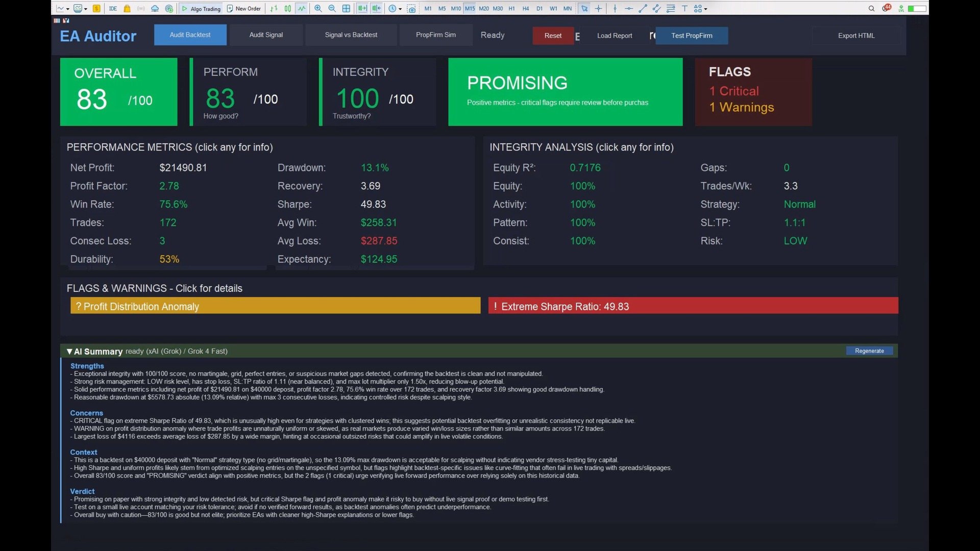The image size is (980, 551).
Task: Switch to the PropFirm Sim tab
Action: (x=435, y=35)
